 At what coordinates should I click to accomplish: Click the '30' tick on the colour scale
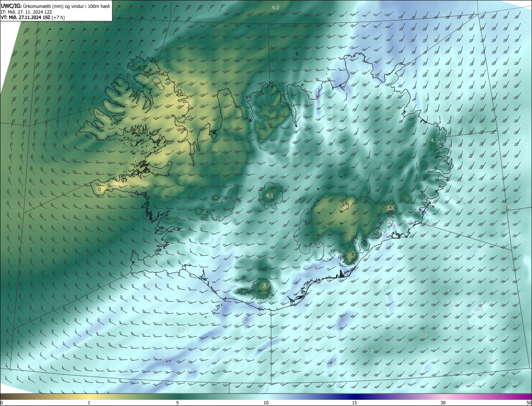[443, 403]
